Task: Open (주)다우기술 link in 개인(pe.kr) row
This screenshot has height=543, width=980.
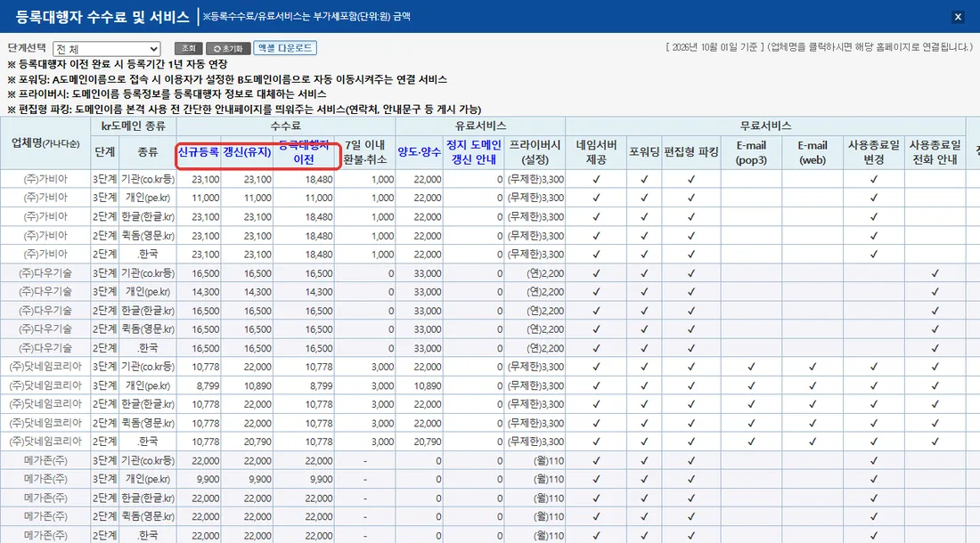Action: pos(45,291)
